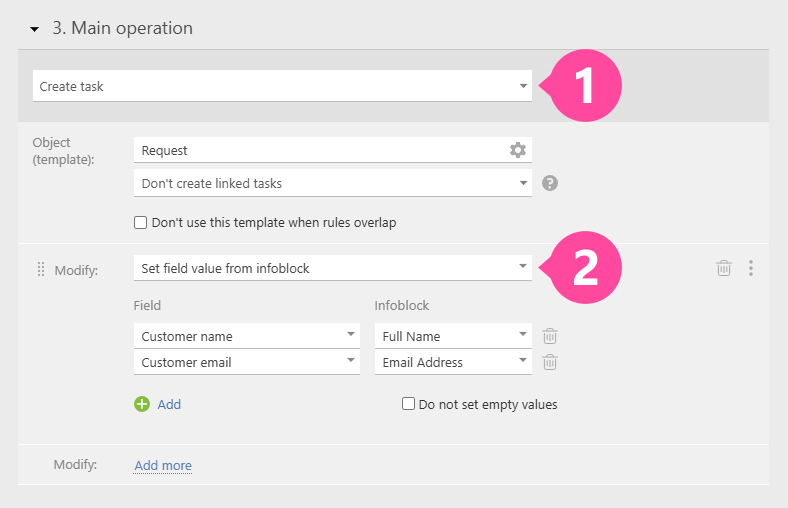Click the "Add more" link
Viewport: 788px width, 508px height.
point(163,465)
